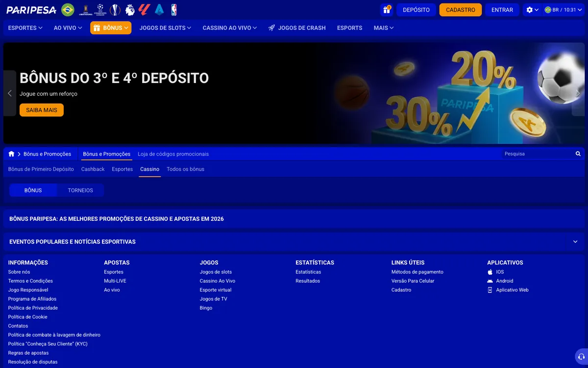The image size is (588, 368).
Task: Open the Brazil flag icon beside the logo
Action: pos(68,10)
